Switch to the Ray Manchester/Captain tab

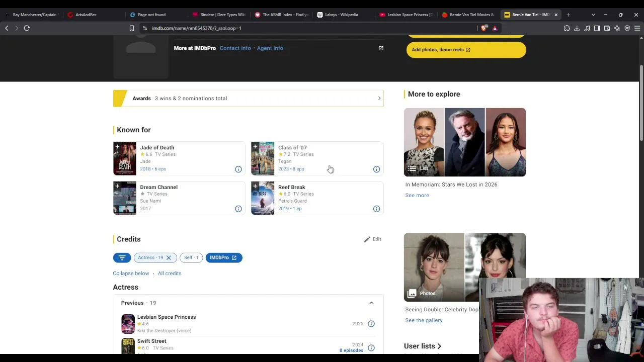tap(31, 15)
